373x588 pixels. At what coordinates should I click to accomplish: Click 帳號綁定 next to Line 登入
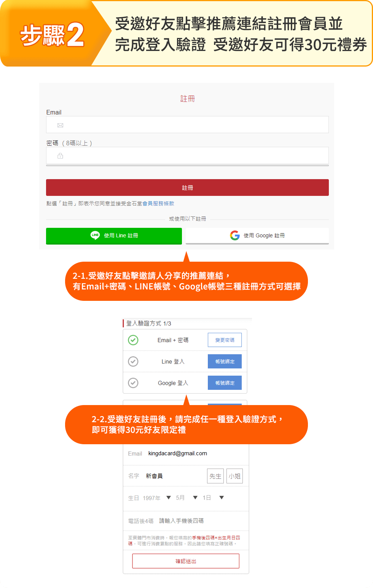(225, 361)
